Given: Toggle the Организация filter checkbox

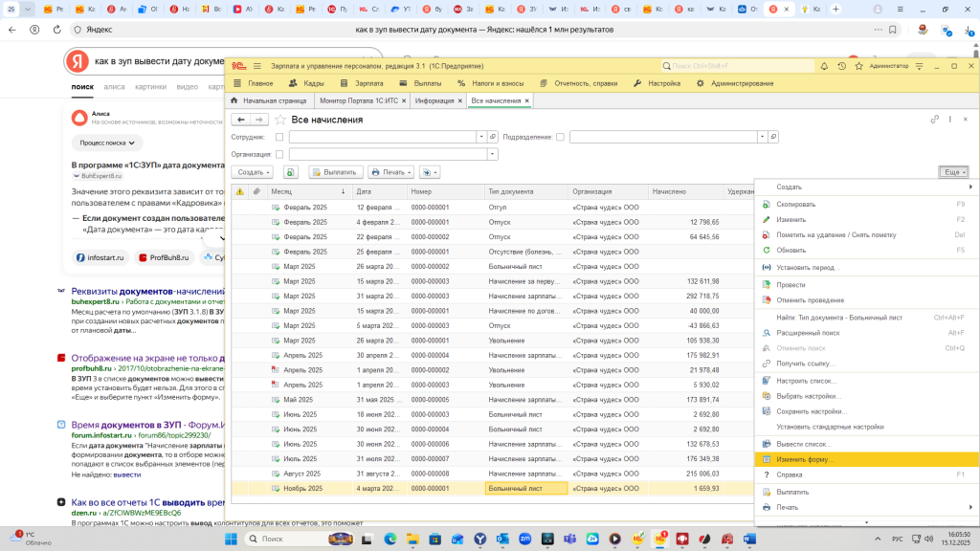Looking at the screenshot, I should [279, 154].
